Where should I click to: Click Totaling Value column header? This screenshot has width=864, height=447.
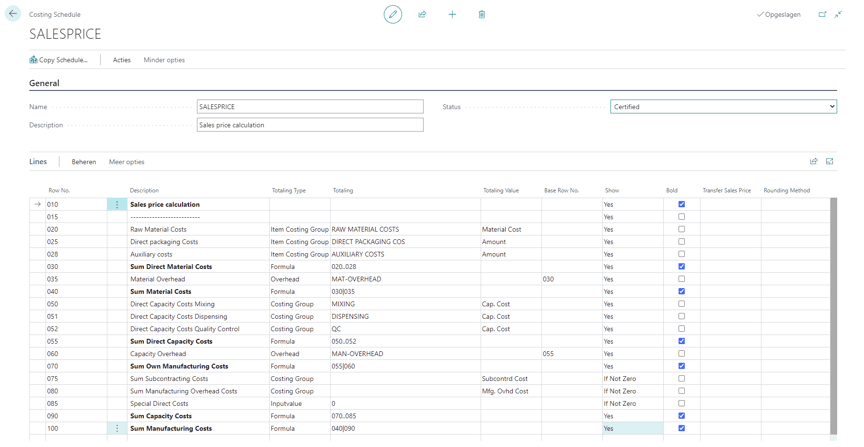(501, 190)
